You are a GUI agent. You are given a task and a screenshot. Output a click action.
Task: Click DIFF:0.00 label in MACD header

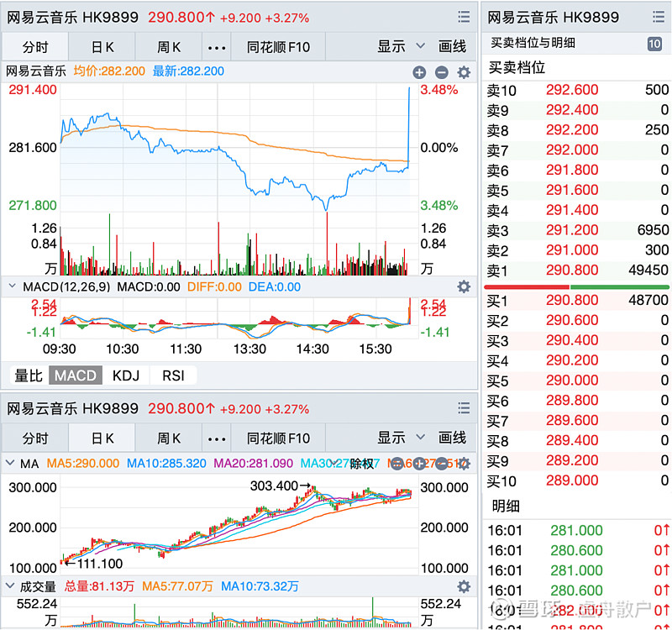pyautogui.click(x=214, y=286)
